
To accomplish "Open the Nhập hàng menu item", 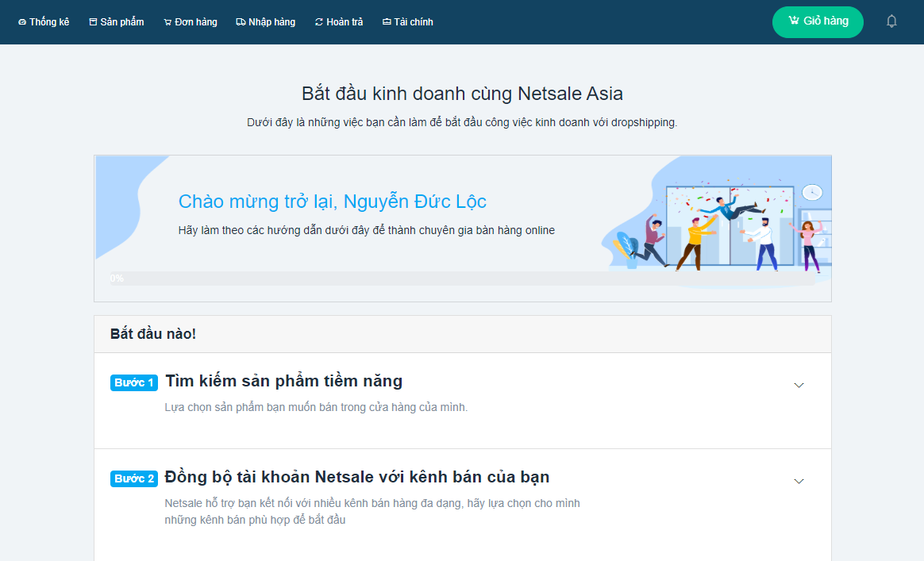I will click(x=266, y=21).
